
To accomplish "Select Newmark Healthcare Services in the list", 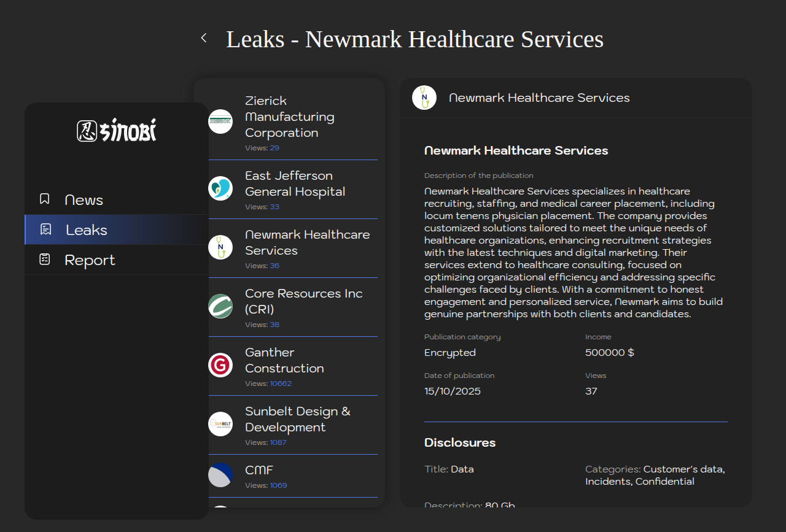I will 307,242.
